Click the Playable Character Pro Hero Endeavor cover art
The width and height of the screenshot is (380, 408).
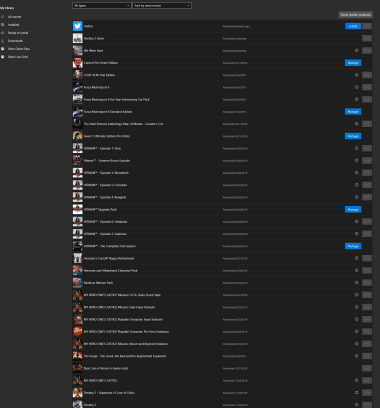click(78, 332)
